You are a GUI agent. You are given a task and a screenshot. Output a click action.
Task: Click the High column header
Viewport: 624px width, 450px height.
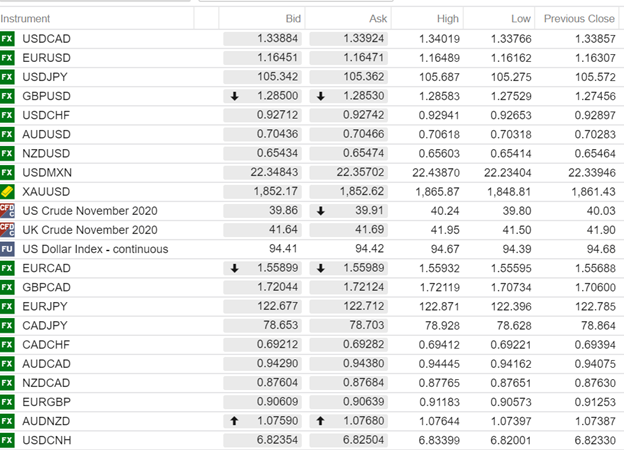(x=447, y=19)
